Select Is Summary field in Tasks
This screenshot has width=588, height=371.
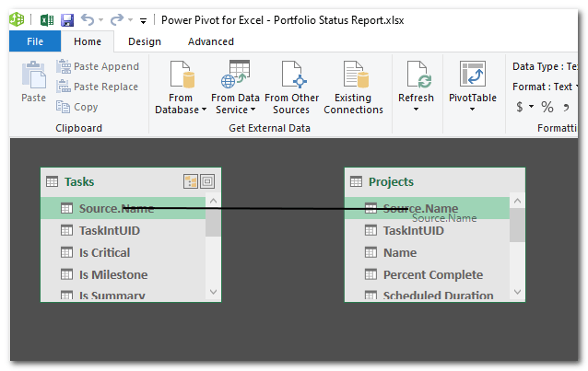click(123, 295)
